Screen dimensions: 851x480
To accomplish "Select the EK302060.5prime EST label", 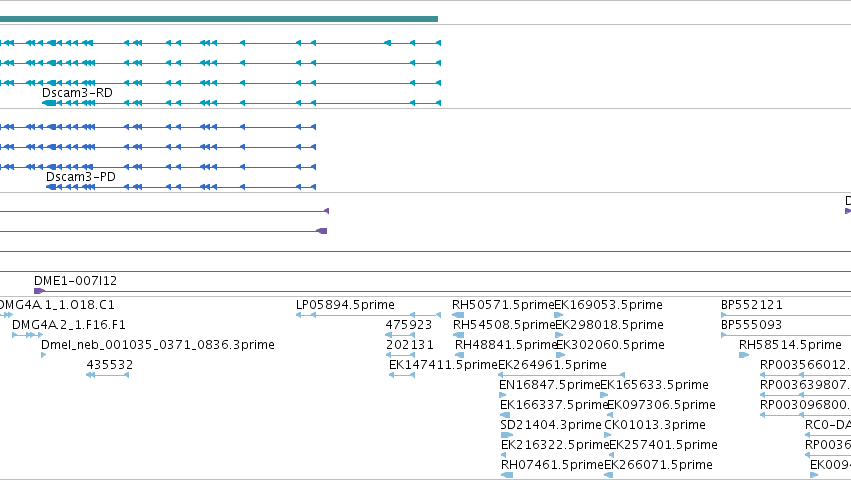I will pyautogui.click(x=611, y=345).
